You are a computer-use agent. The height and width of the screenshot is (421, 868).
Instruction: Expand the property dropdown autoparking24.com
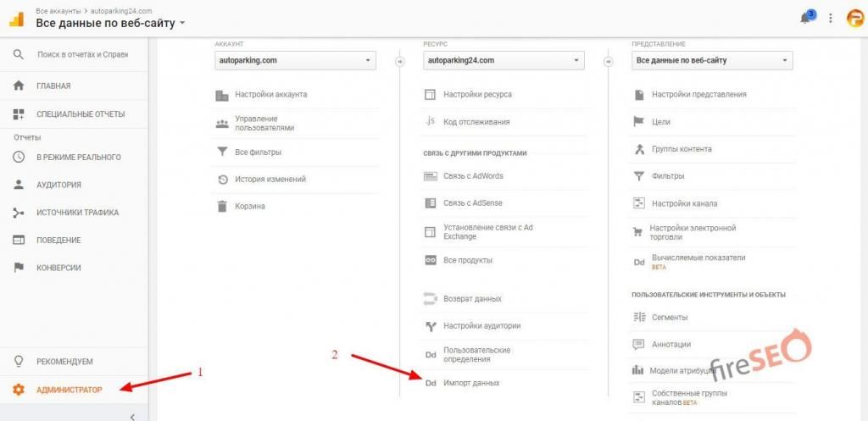pyautogui.click(x=504, y=61)
